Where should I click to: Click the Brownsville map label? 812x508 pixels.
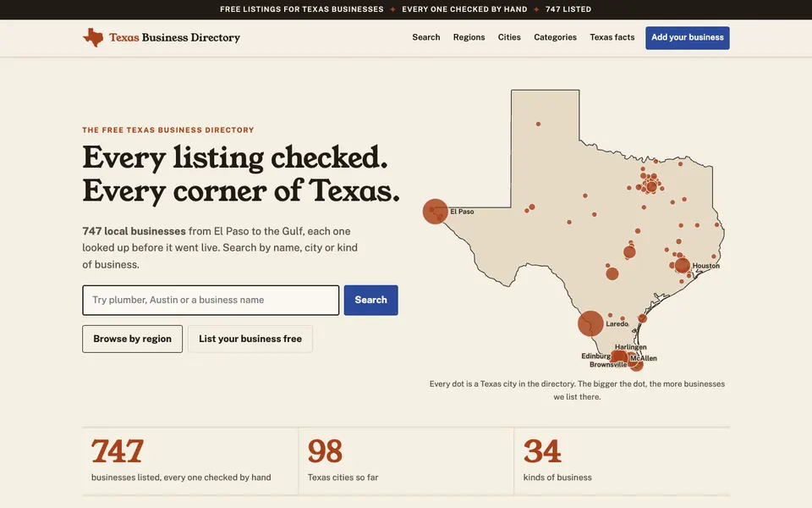pyautogui.click(x=608, y=364)
